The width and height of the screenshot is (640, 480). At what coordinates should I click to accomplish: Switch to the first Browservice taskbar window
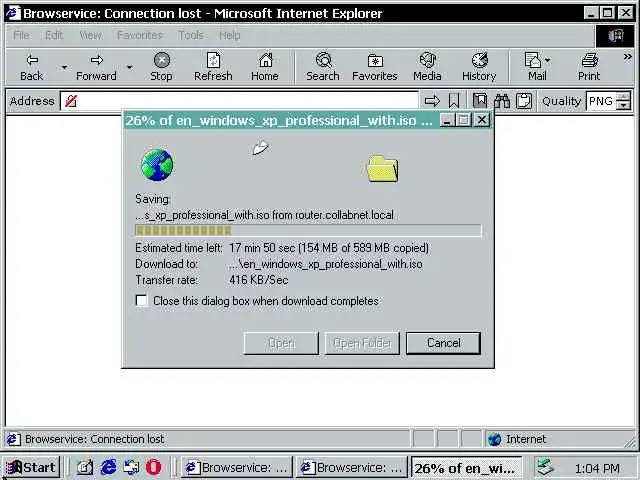(237, 467)
